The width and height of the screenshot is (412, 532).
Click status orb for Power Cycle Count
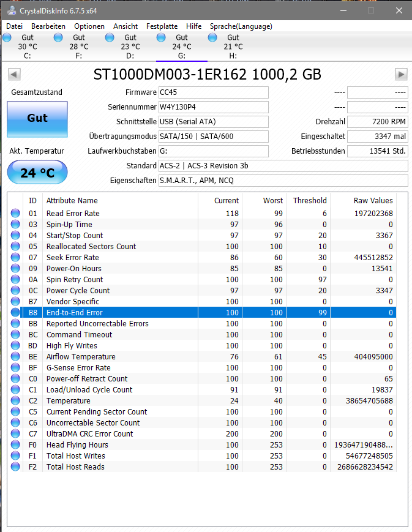15,290
